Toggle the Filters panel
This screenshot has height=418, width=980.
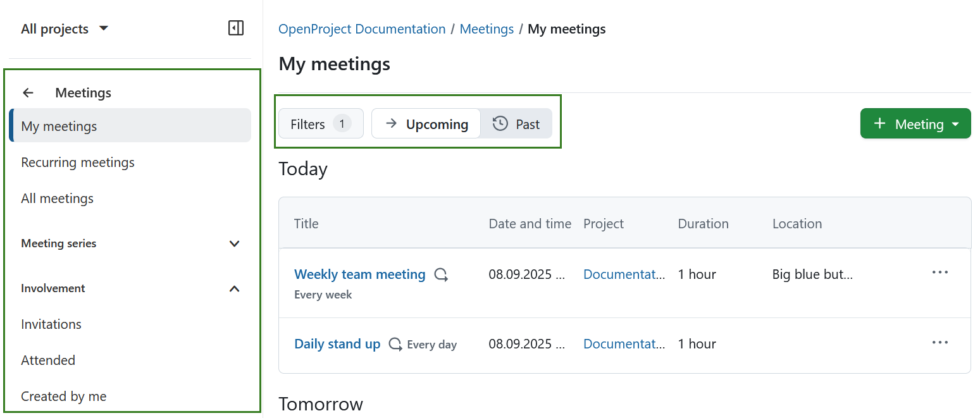pyautogui.click(x=320, y=123)
